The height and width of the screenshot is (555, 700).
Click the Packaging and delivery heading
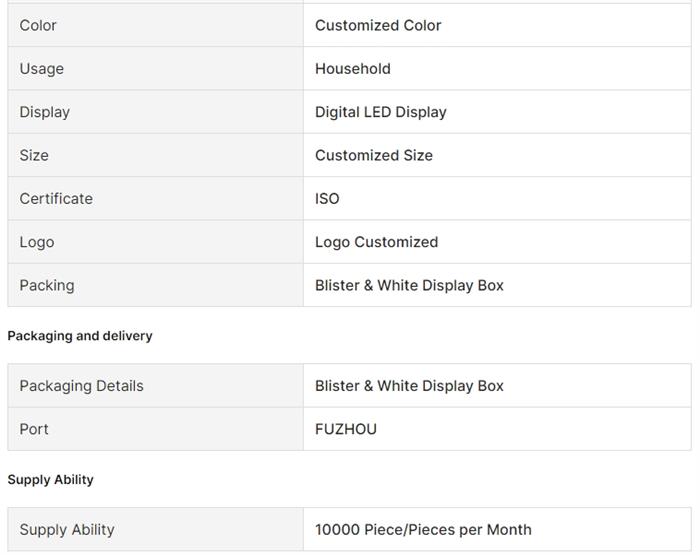pos(80,336)
